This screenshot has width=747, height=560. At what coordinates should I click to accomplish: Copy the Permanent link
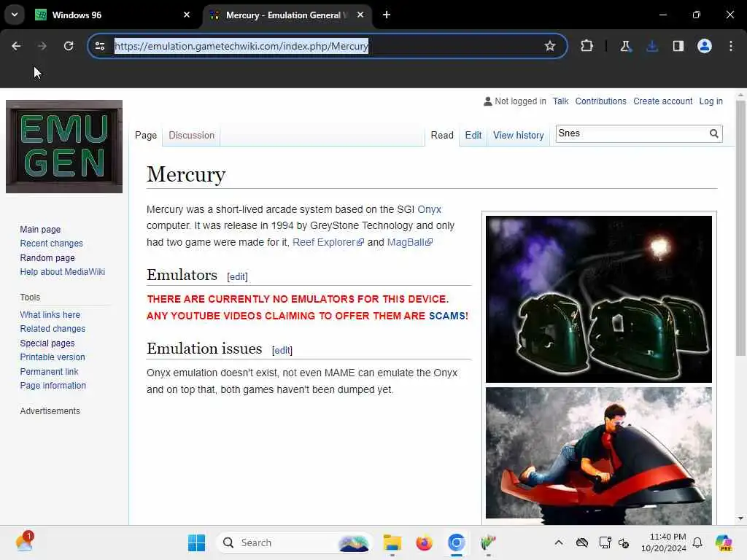coord(49,371)
